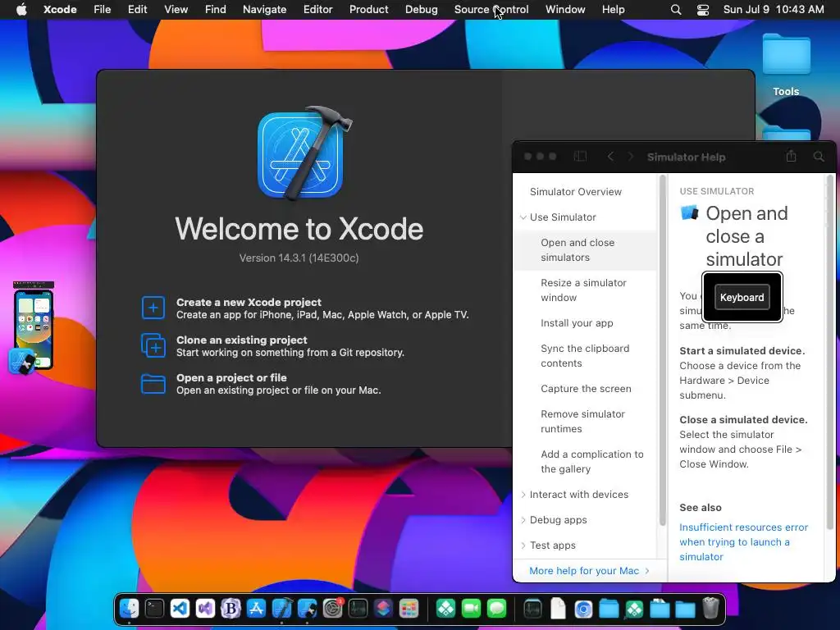840x630 pixels.
Task: Click the share icon in Simulator Help
Action: click(x=791, y=156)
